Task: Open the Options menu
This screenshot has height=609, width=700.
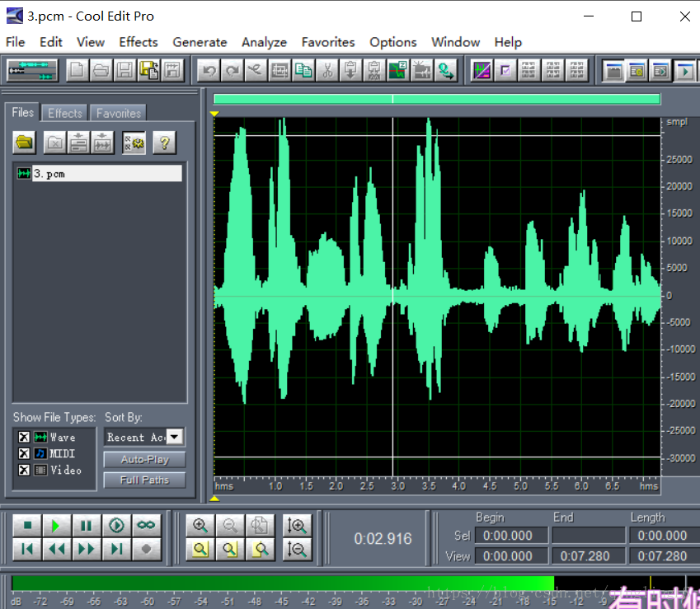Action: [393, 42]
